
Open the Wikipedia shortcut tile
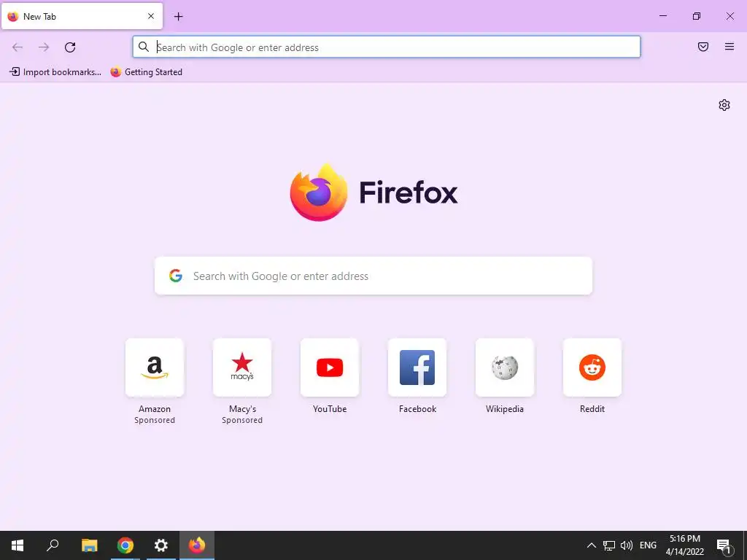tap(505, 367)
